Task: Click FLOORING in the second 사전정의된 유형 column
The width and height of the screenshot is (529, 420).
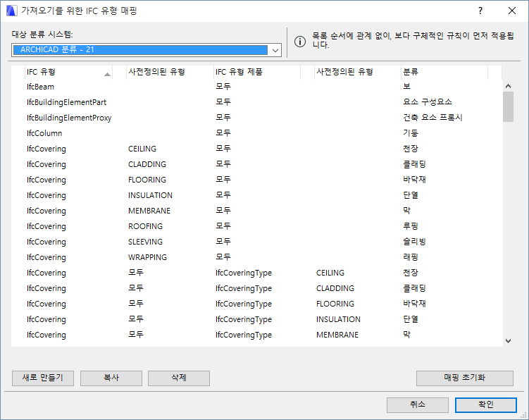Action: 335,304
